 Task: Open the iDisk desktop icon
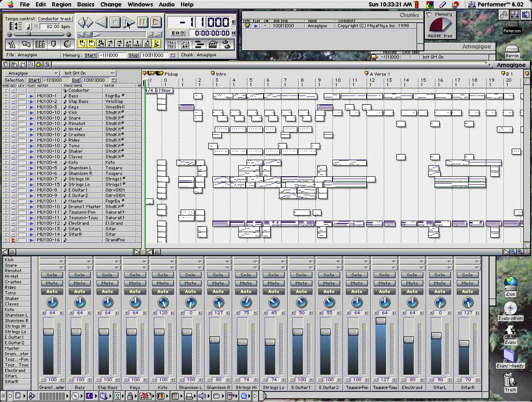click(x=510, y=287)
